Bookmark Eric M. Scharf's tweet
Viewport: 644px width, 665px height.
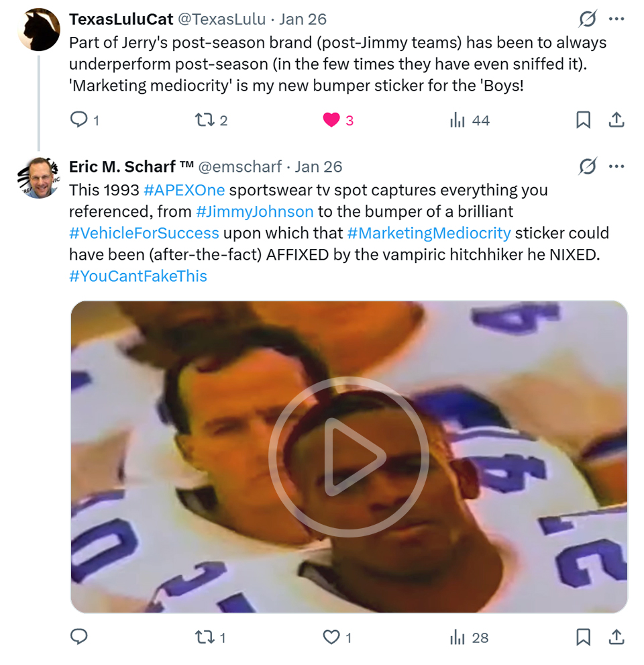coord(584,637)
